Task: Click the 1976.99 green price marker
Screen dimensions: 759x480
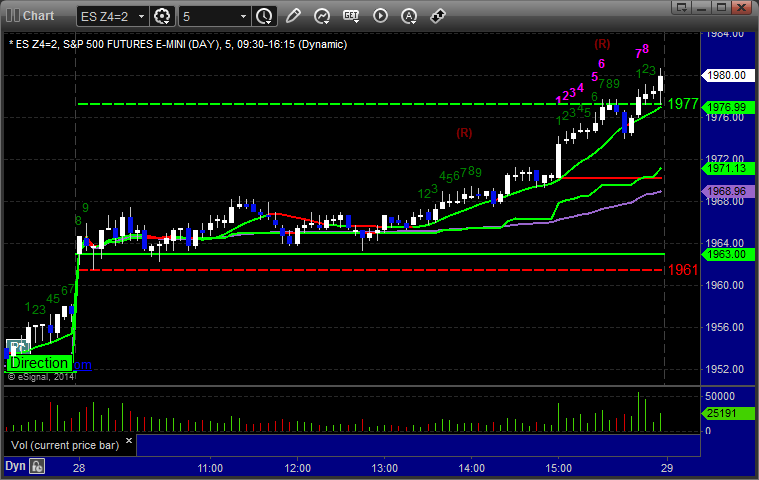Action: click(x=728, y=107)
